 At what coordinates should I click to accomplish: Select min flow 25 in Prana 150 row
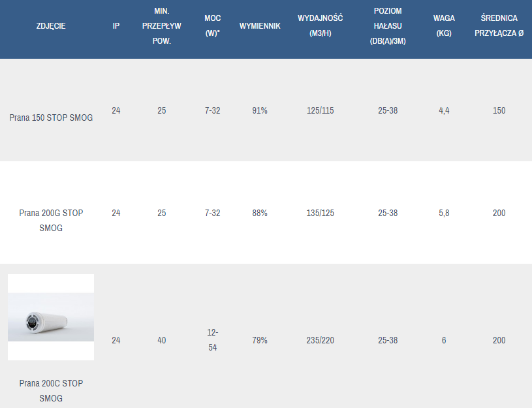[161, 110]
